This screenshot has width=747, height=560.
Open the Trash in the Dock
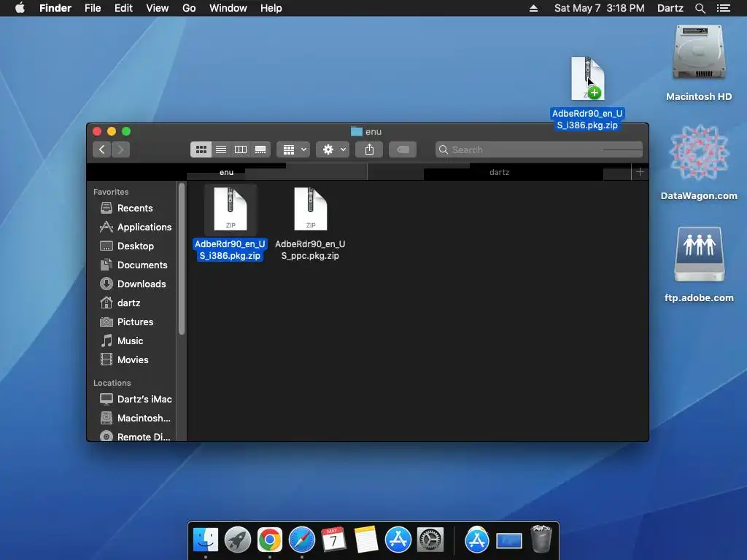click(541, 539)
